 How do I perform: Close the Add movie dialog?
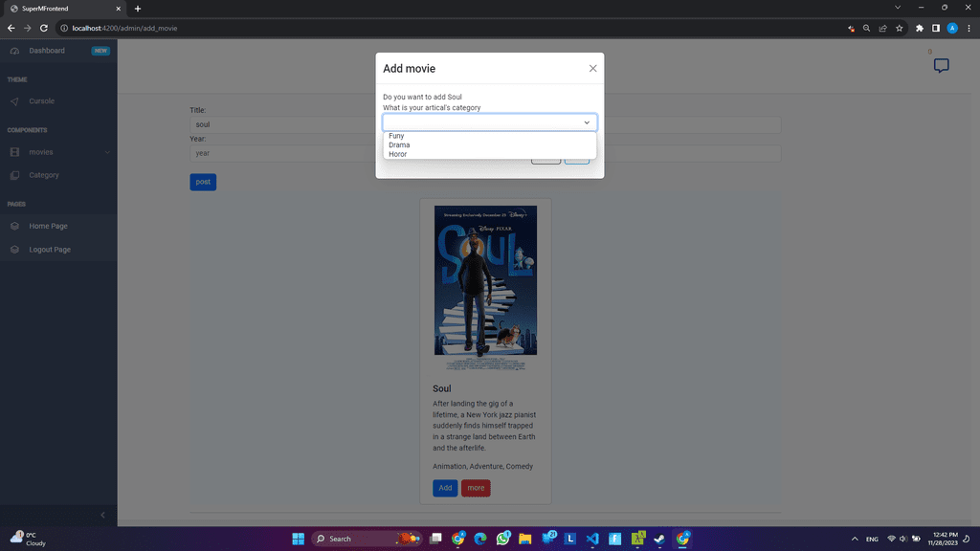tap(592, 68)
